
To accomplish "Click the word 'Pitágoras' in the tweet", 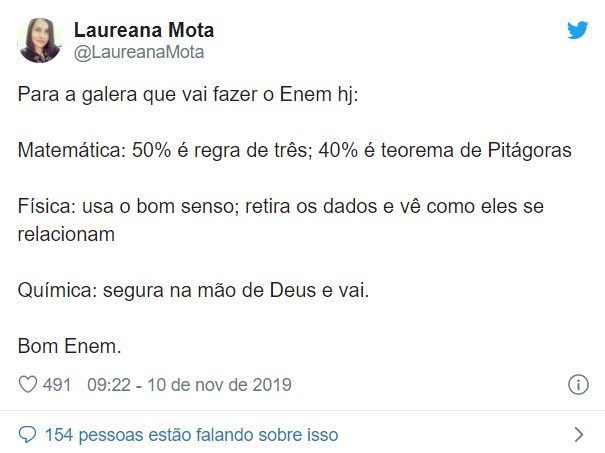I will 529,150.
